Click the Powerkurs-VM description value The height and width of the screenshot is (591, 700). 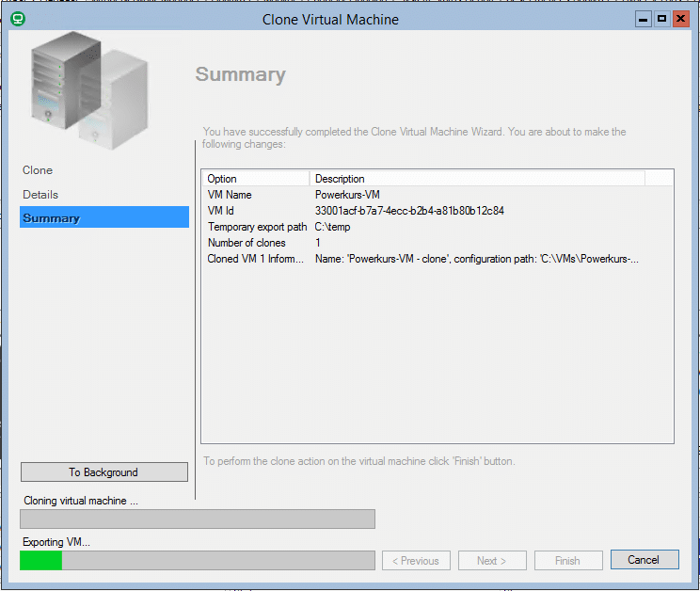point(347,195)
